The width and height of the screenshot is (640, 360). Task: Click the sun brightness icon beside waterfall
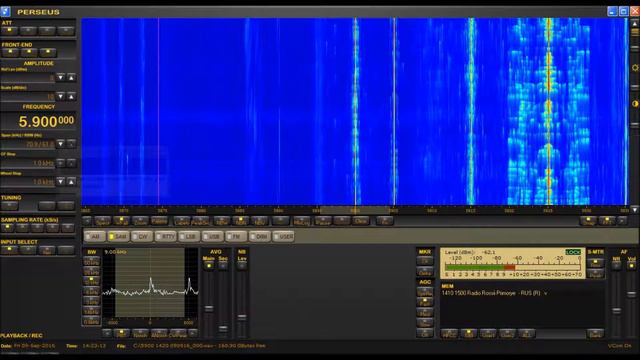click(635, 68)
